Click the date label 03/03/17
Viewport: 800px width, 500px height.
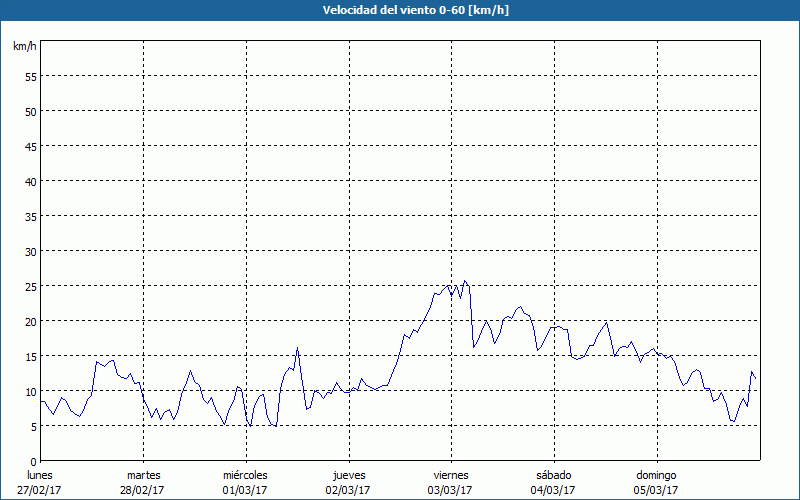(x=451, y=490)
